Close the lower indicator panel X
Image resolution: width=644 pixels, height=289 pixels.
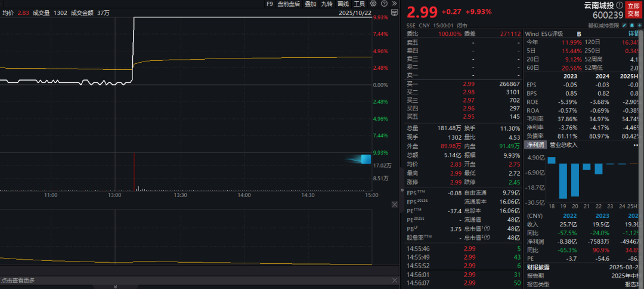click(x=394, y=204)
